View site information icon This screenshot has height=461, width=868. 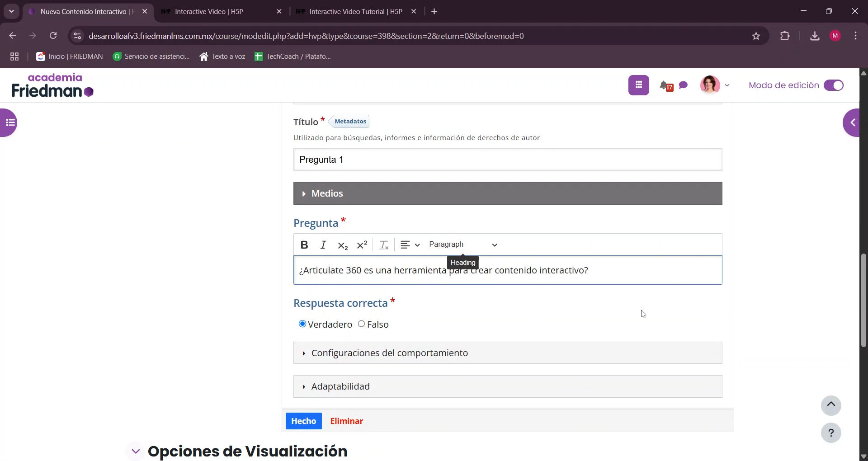(x=77, y=36)
